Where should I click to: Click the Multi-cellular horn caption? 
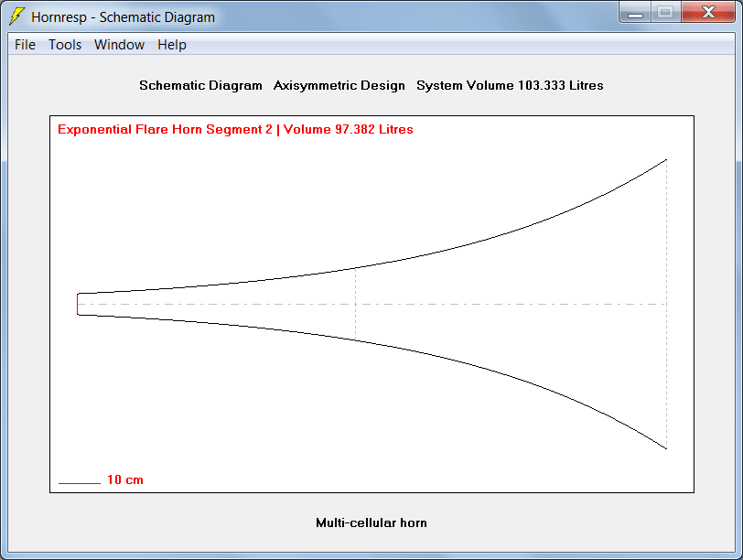point(371,522)
